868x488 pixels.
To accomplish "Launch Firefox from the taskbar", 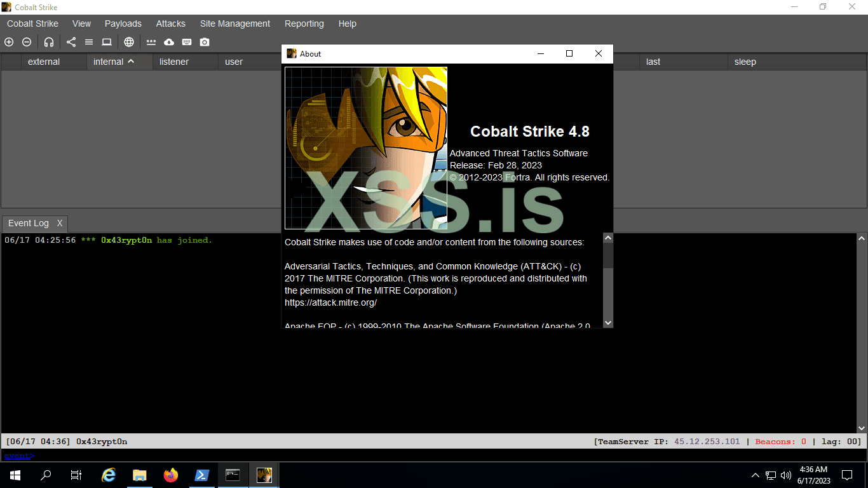I will tap(171, 475).
